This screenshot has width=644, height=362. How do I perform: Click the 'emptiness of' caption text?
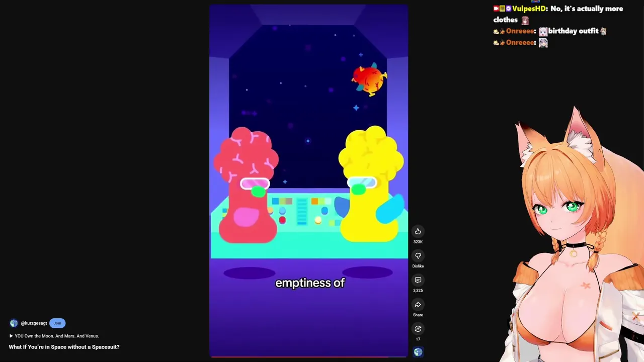tap(310, 283)
